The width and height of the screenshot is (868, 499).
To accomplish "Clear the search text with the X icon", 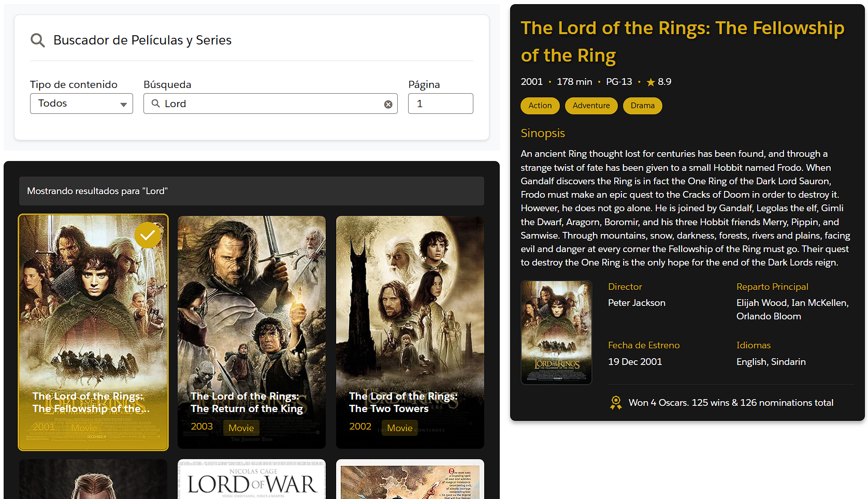I will 388,104.
